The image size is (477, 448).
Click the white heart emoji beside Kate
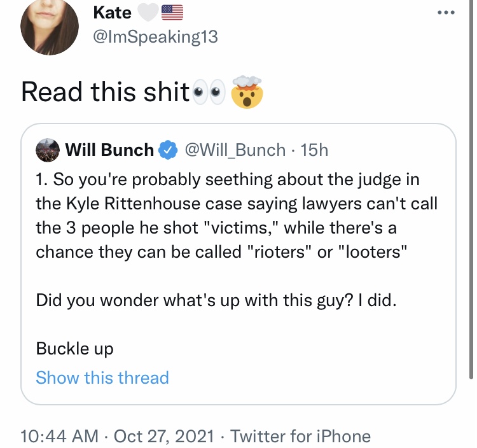(148, 13)
